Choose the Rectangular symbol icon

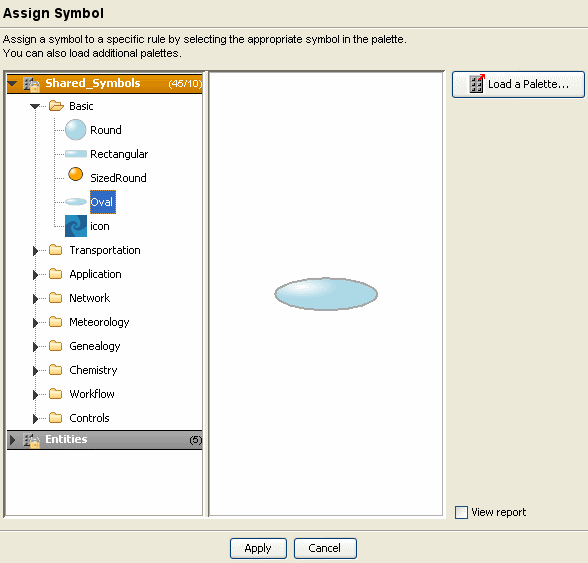tap(76, 154)
